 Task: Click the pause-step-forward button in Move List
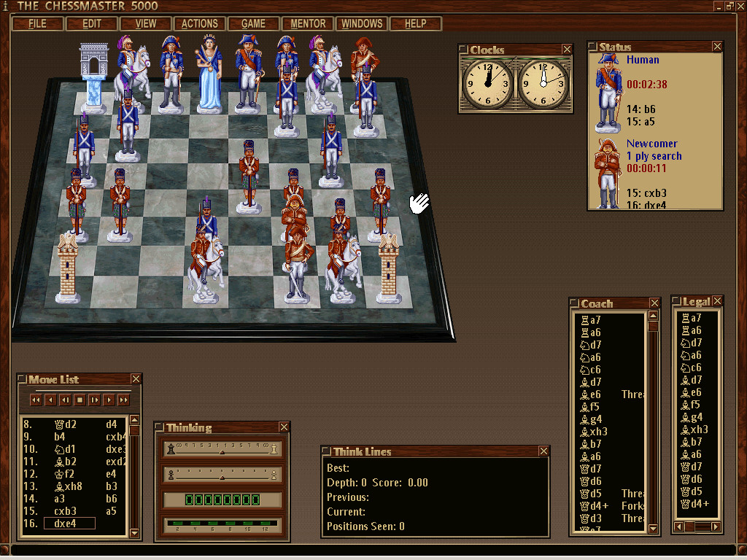tap(95, 400)
